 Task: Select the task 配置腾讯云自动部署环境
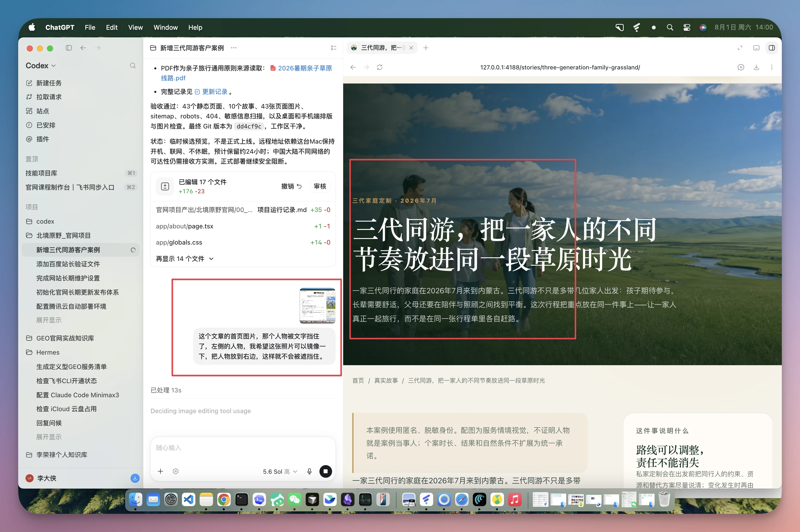point(71,306)
